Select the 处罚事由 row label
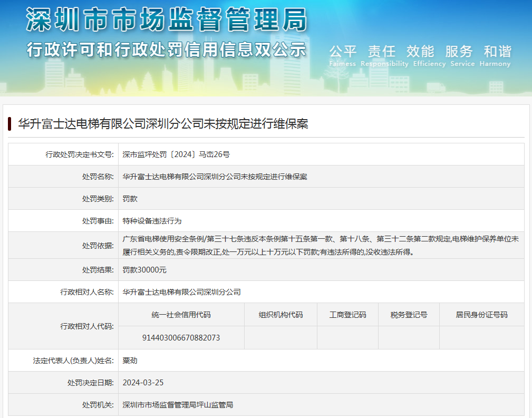Viewport: 532px width, 418px height. click(x=98, y=221)
